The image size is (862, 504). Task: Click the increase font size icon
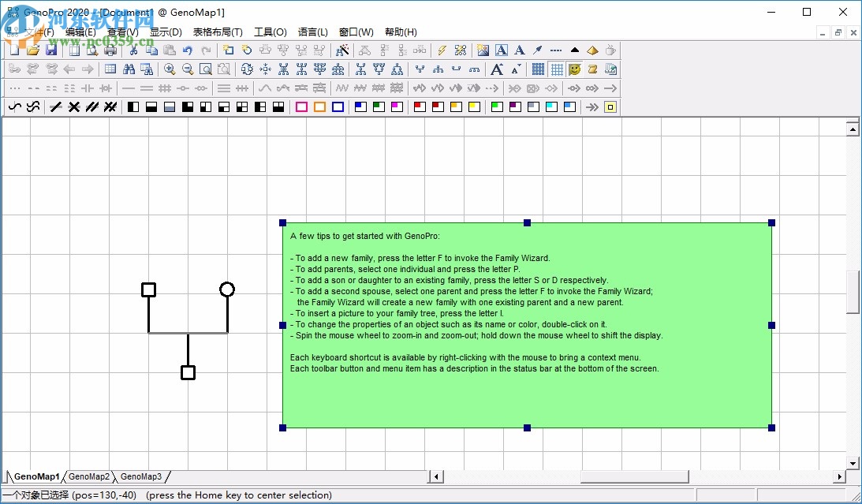[x=497, y=69]
